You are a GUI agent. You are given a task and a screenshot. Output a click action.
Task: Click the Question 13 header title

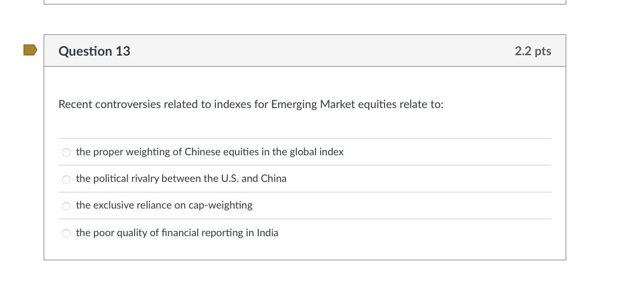coord(94,51)
